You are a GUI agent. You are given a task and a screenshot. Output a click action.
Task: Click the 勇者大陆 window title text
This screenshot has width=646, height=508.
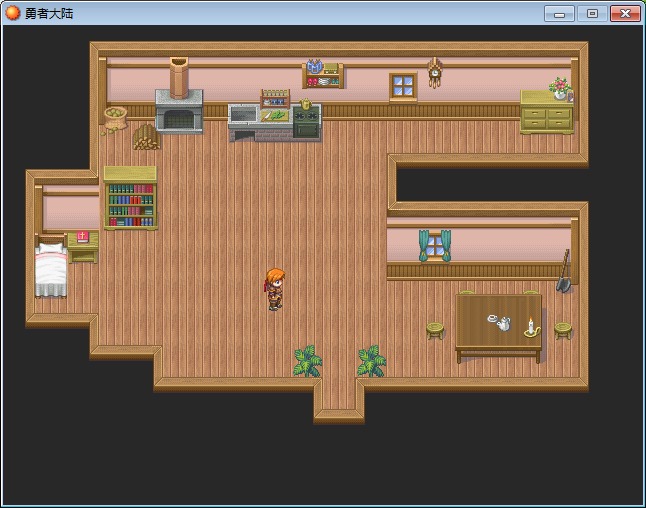pyautogui.click(x=49, y=14)
